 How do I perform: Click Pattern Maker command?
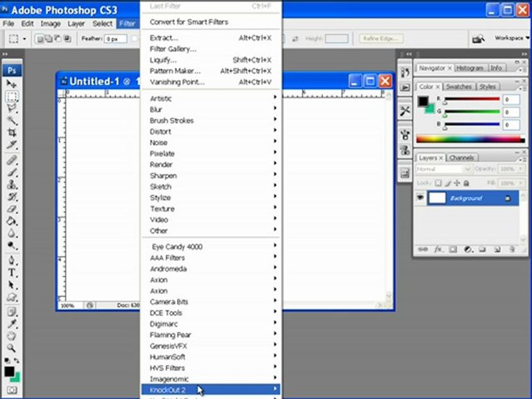(211, 71)
